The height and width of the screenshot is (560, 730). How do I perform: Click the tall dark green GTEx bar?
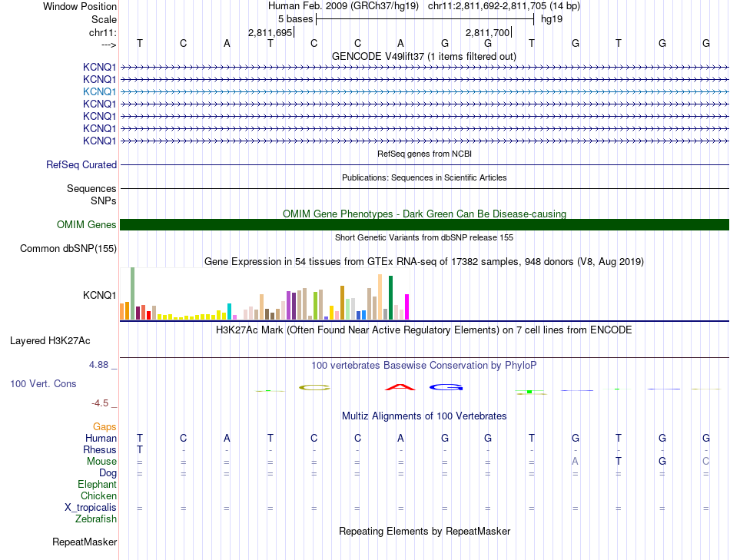pos(390,298)
